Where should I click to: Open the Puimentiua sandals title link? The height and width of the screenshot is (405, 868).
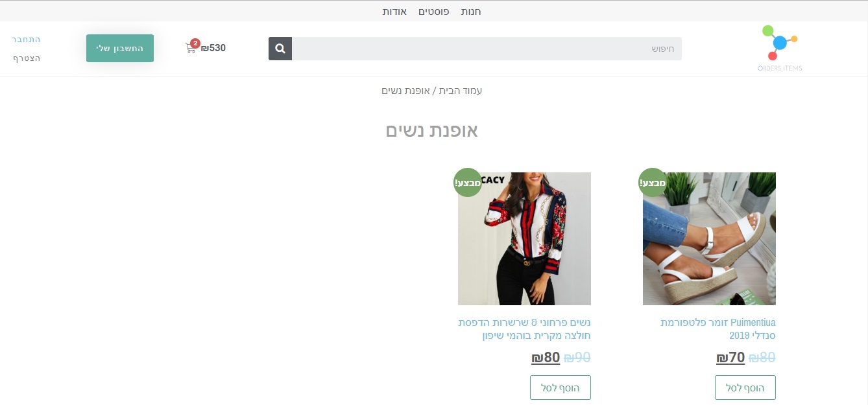tap(718, 329)
